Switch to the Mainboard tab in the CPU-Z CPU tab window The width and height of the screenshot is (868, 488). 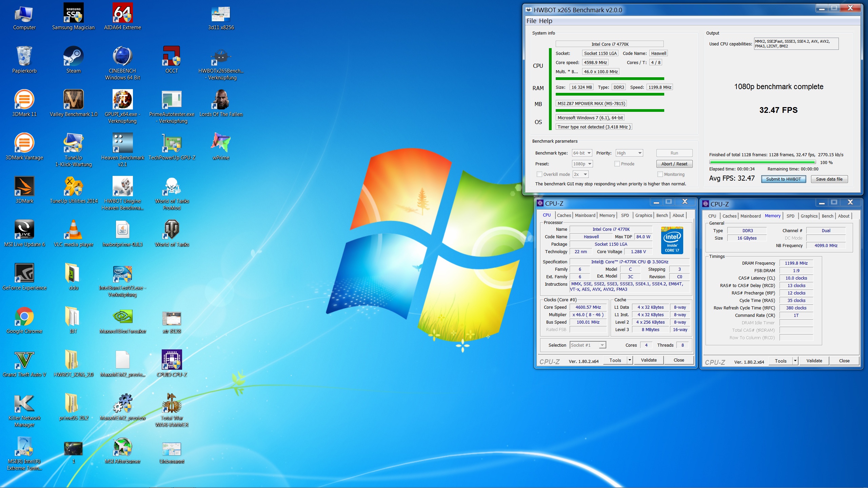tap(585, 215)
